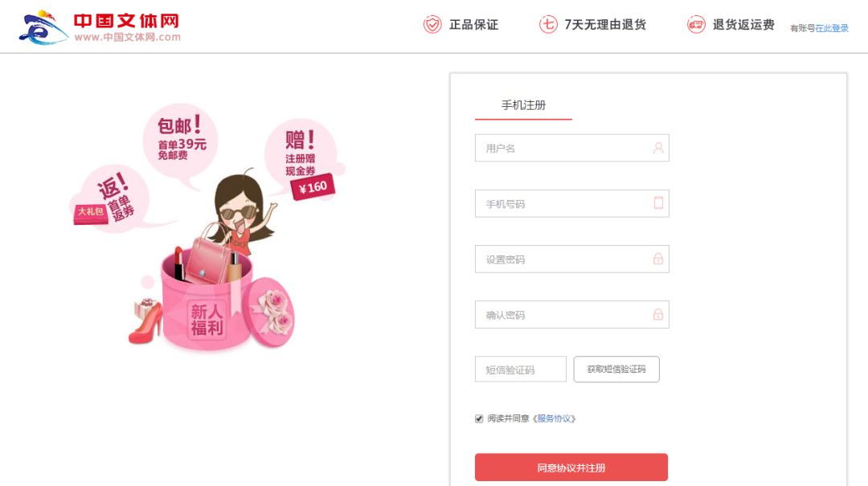This screenshot has height=486, width=868.
Task: Click the lock icon in 确认密码 field
Action: pos(658,314)
